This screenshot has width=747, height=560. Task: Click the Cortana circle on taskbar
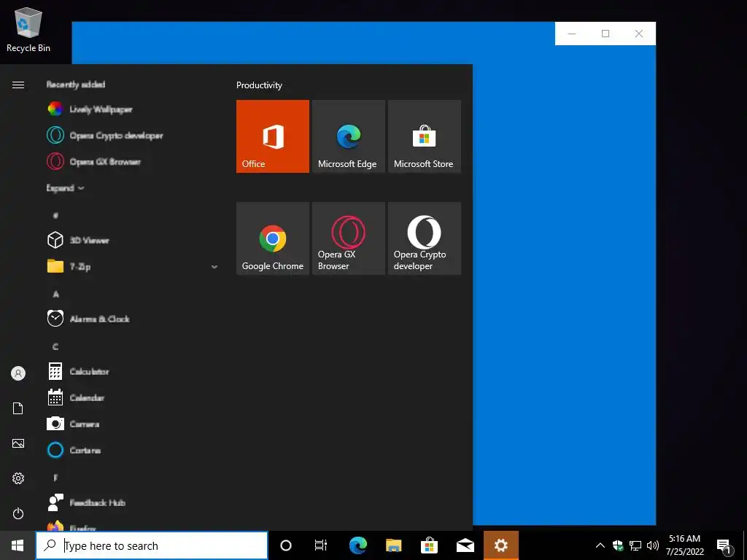(x=286, y=545)
